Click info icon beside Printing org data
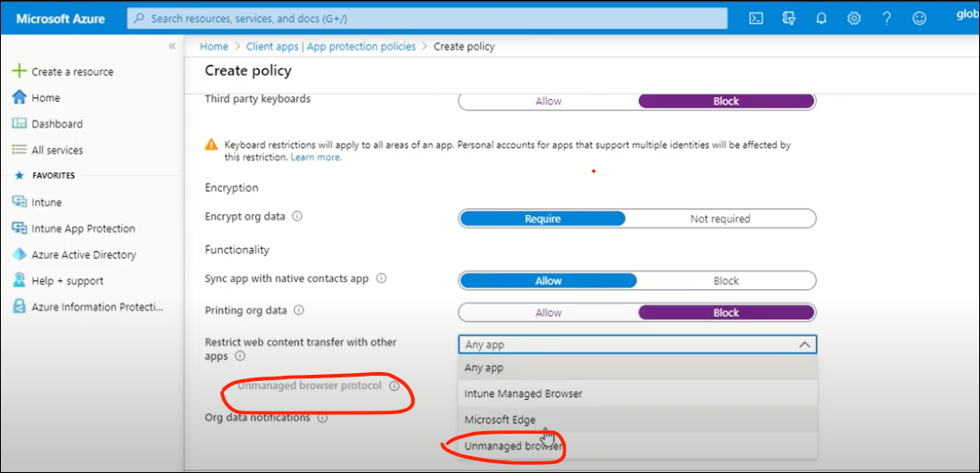Image resolution: width=980 pixels, height=473 pixels. click(x=299, y=310)
